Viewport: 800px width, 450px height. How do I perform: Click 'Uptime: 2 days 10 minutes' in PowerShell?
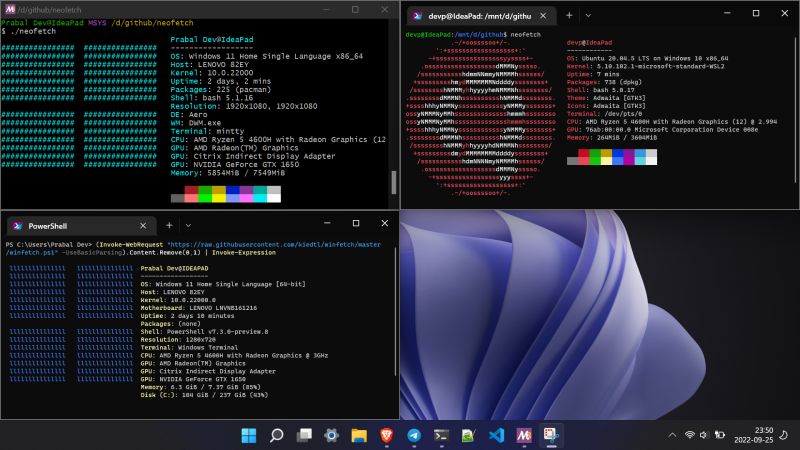pos(187,316)
